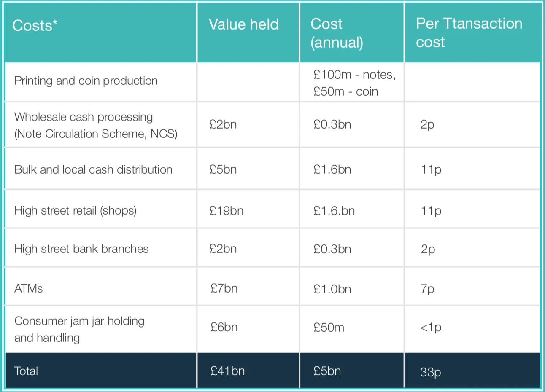The width and height of the screenshot is (545, 392).
Task: Click the £41bn total value held
Action: click(227, 371)
